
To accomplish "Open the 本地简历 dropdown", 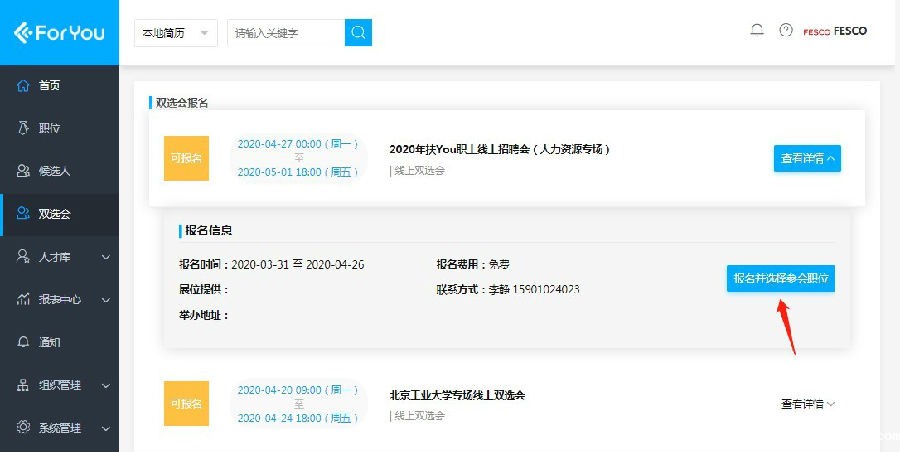I will point(176,32).
